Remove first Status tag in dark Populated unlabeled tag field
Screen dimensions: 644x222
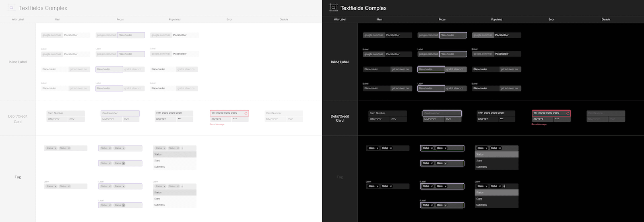(x=487, y=148)
